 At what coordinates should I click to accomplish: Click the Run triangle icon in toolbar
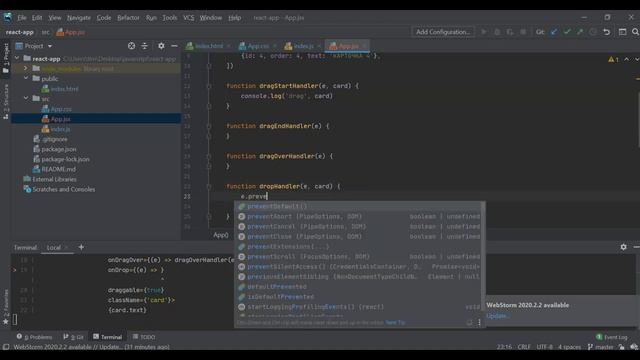click(x=484, y=32)
